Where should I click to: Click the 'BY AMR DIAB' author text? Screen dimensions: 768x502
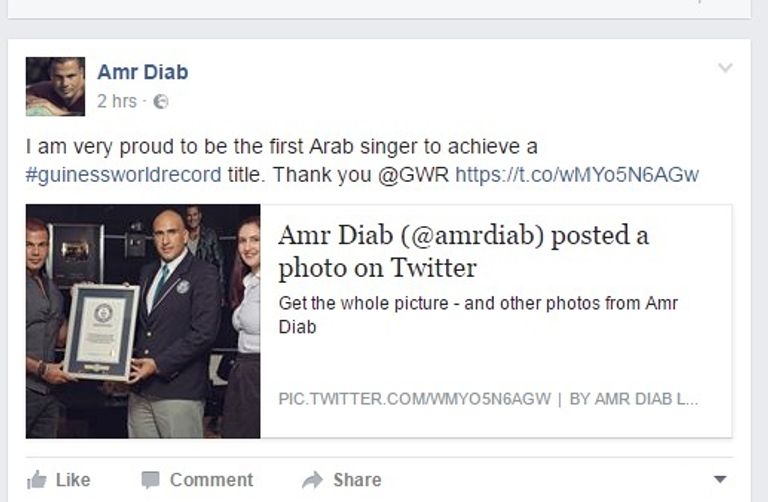pos(634,399)
